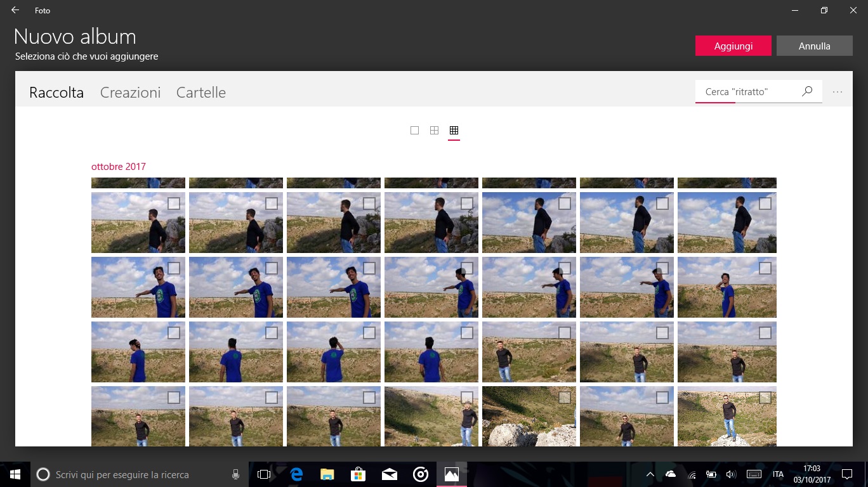Viewport: 868px width, 487px height.
Task: Open the touch keyboard tray icon
Action: coord(754,474)
